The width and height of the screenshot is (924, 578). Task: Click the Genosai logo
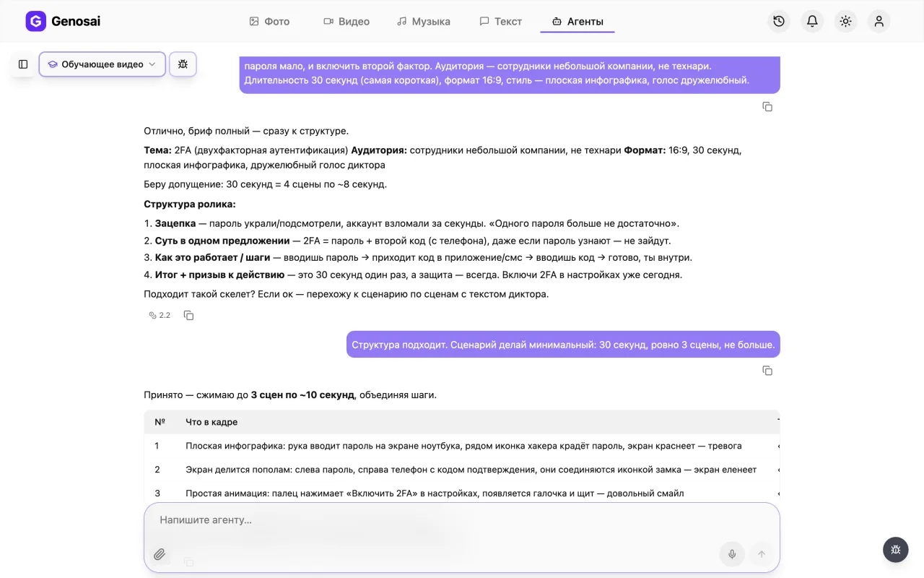coord(63,21)
